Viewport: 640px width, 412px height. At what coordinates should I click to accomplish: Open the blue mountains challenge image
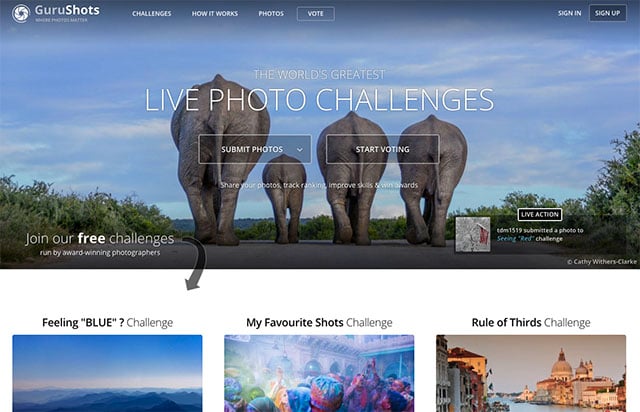coord(107,373)
